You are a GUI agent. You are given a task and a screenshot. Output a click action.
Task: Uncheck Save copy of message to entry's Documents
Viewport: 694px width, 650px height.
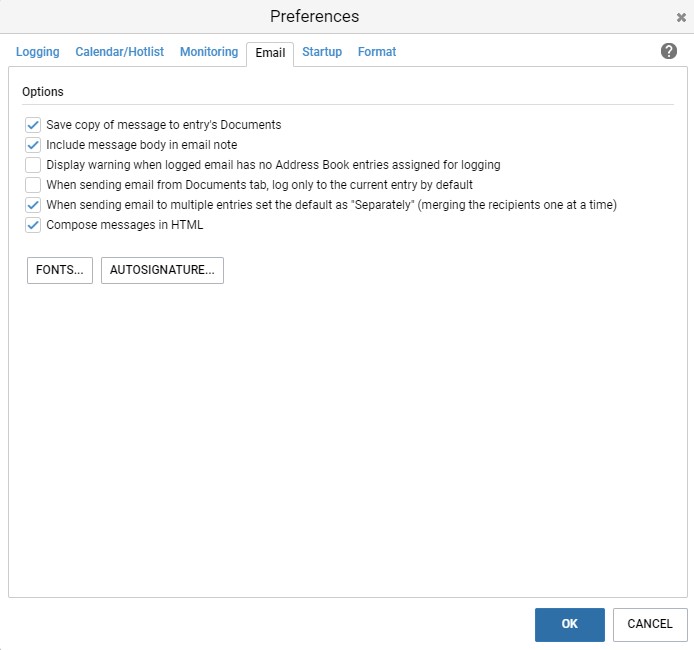pyautogui.click(x=33, y=125)
